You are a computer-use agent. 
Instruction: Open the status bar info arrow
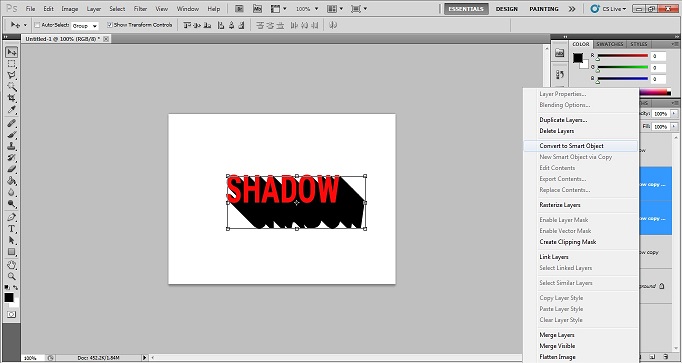(144, 358)
